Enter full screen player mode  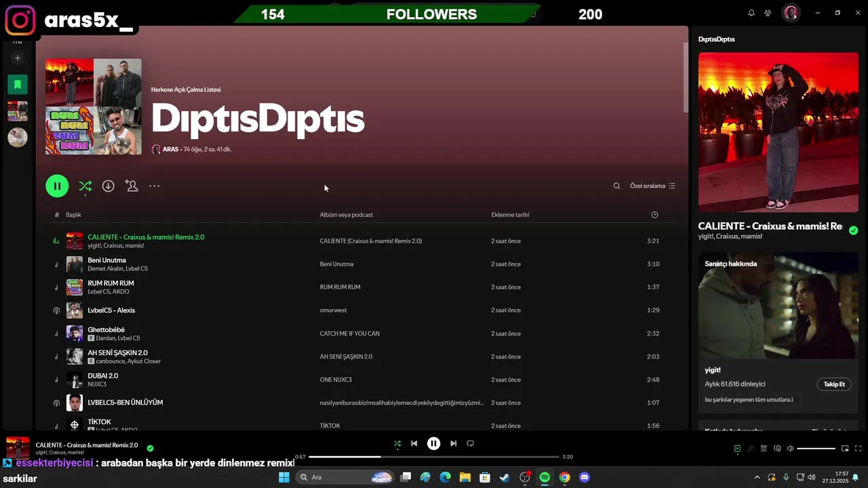[858, 448]
